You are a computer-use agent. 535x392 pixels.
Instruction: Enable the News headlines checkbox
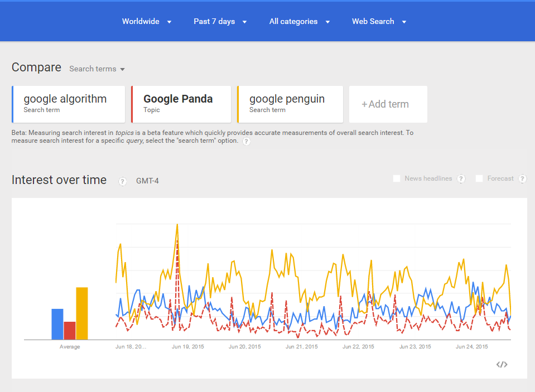pos(396,178)
